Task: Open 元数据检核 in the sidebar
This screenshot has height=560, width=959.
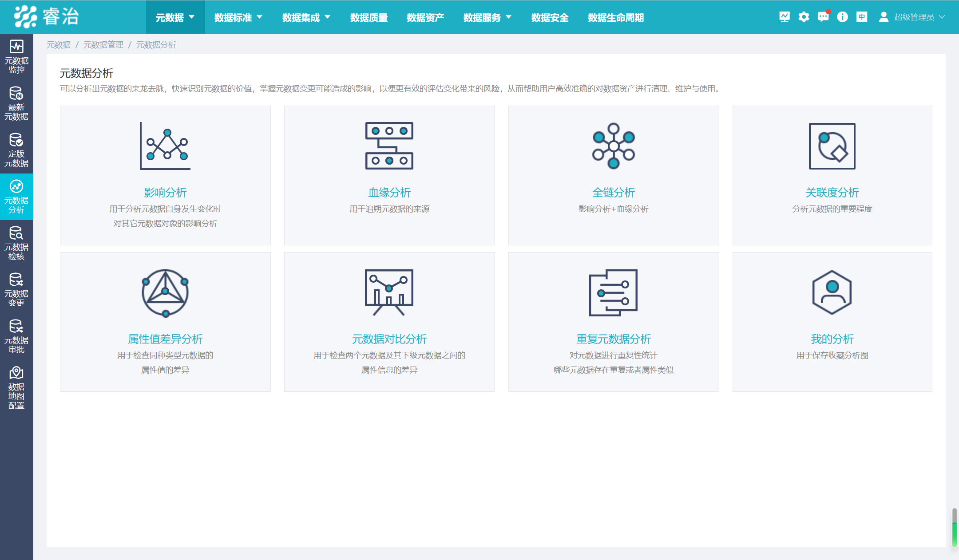Action: [x=16, y=243]
